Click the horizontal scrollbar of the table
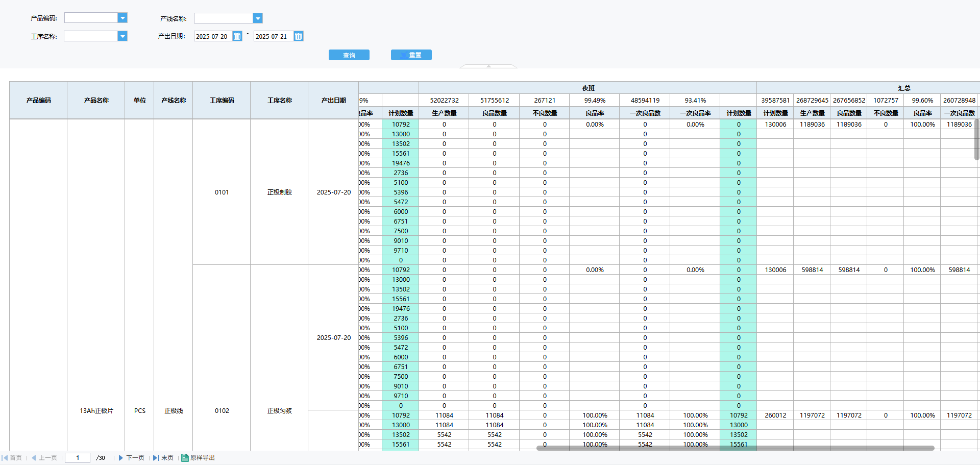980x465 pixels. tap(735, 448)
